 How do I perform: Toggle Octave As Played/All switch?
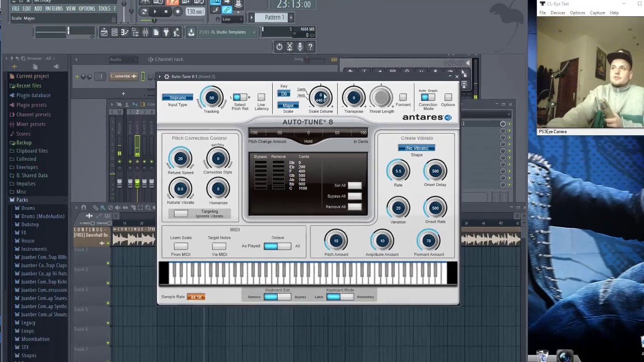click(x=277, y=246)
